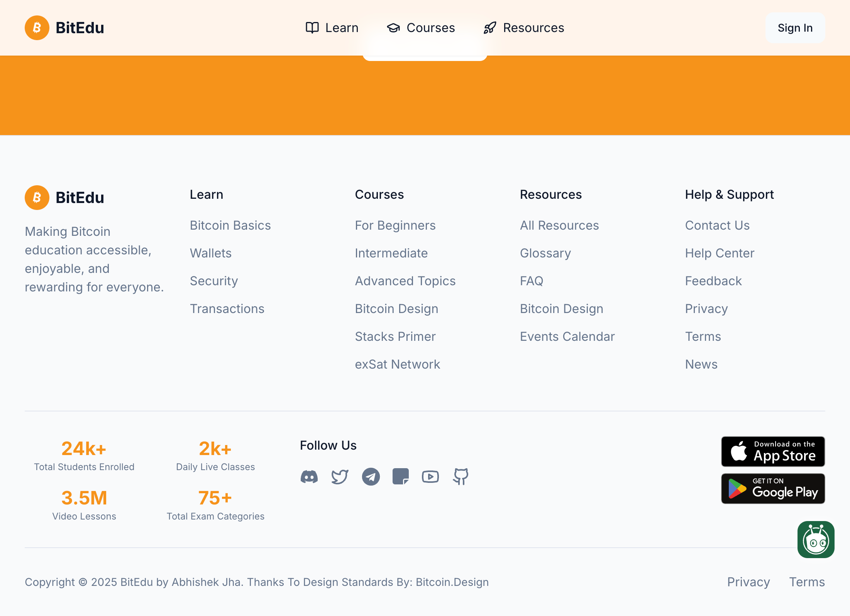Click the footer BitEdu bitcoin logo

click(x=37, y=198)
